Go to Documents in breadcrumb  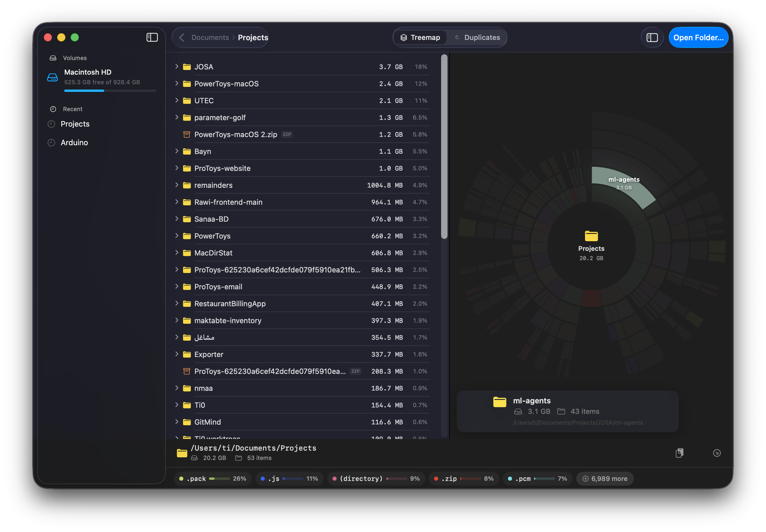pos(210,37)
